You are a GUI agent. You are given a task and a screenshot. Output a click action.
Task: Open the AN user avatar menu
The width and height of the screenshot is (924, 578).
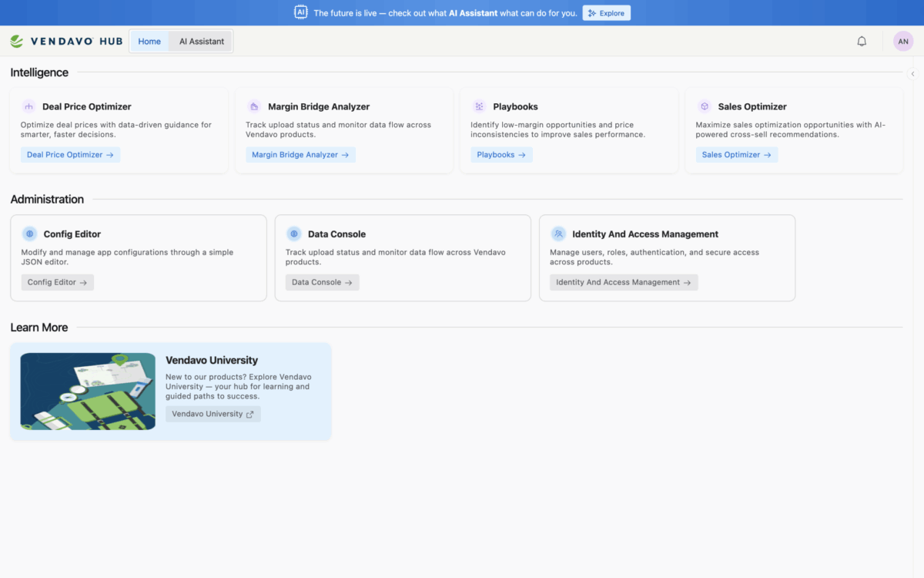click(902, 41)
